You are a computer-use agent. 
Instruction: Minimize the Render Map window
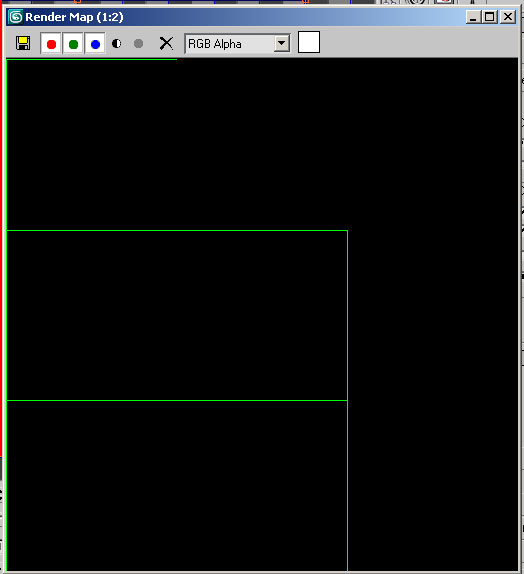pos(473,17)
